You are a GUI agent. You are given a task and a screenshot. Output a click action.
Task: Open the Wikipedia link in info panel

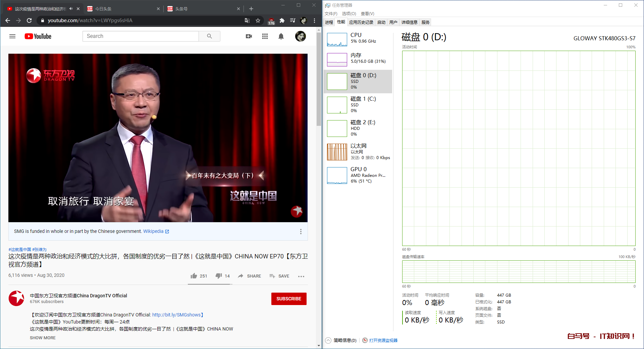click(153, 231)
